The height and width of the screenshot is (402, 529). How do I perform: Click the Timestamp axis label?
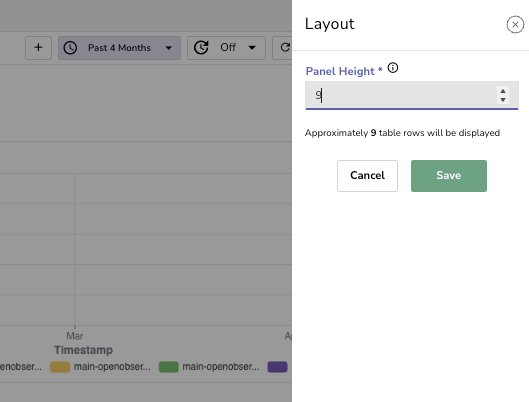point(83,350)
